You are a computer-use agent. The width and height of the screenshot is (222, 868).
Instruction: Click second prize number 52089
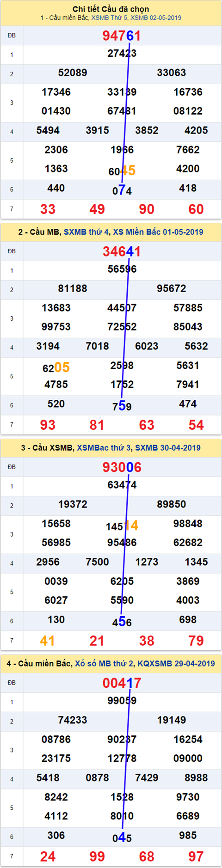click(x=73, y=73)
